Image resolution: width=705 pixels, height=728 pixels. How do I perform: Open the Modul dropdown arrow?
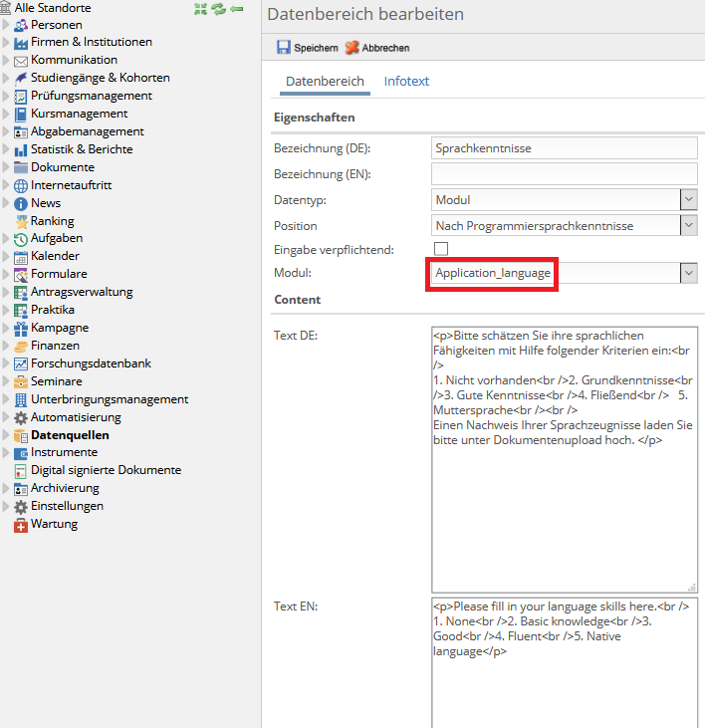[x=688, y=273]
